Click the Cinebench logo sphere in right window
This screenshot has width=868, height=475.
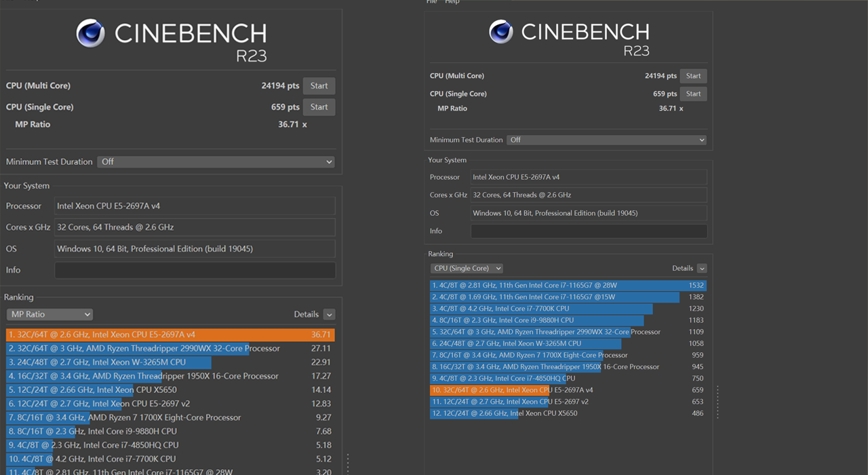coord(501,31)
